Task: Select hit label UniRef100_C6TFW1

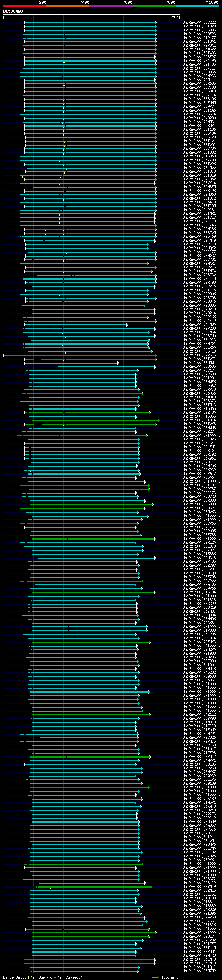Action: pyautogui.click(x=199, y=485)
